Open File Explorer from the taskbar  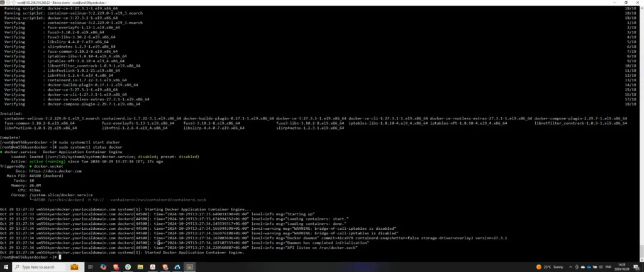pos(140,267)
